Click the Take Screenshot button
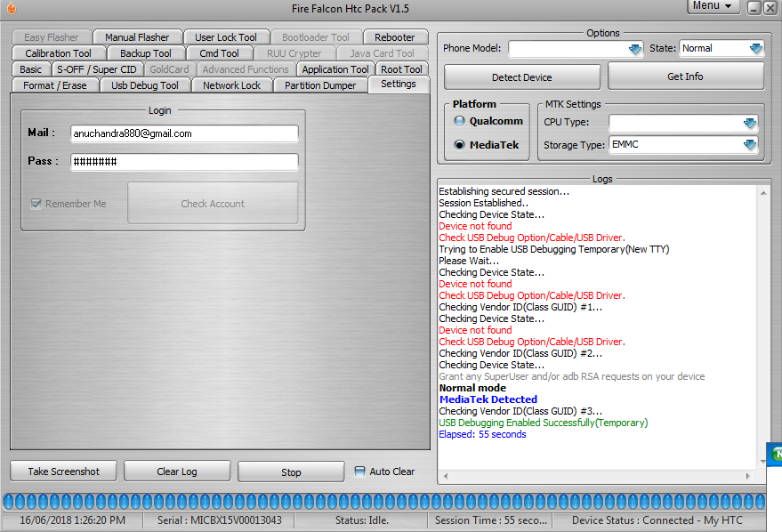Screen dimensions: 782x532 tap(64, 472)
